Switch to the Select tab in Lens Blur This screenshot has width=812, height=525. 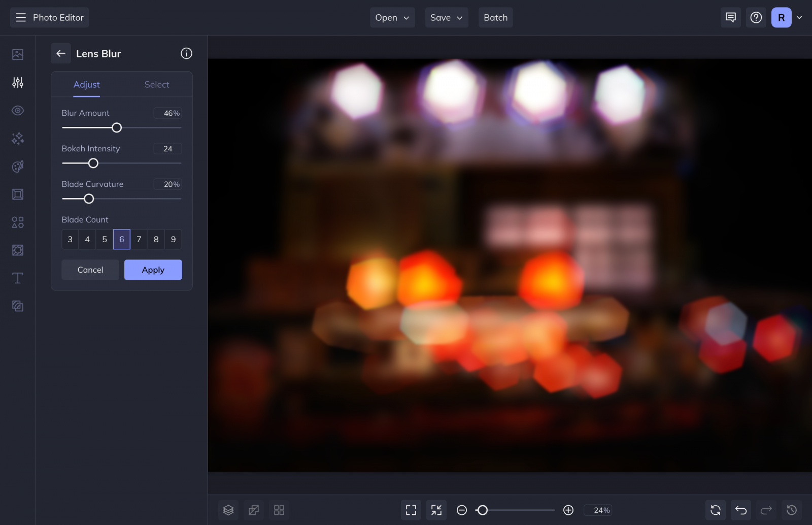[x=156, y=84]
